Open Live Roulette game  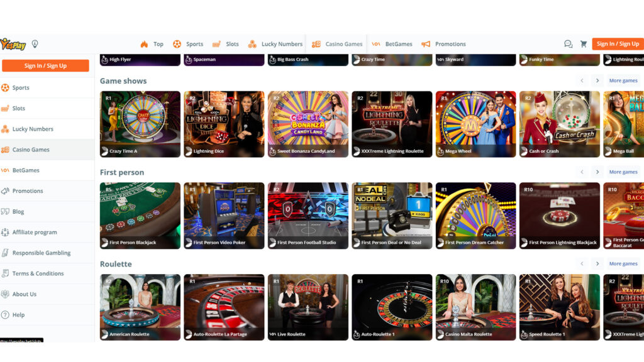308,307
